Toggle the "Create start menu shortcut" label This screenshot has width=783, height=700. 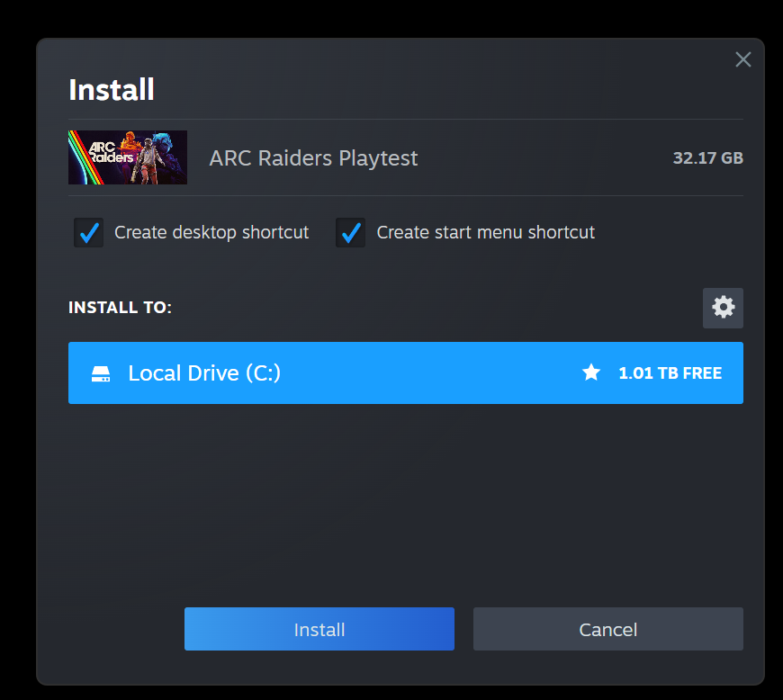tap(485, 233)
